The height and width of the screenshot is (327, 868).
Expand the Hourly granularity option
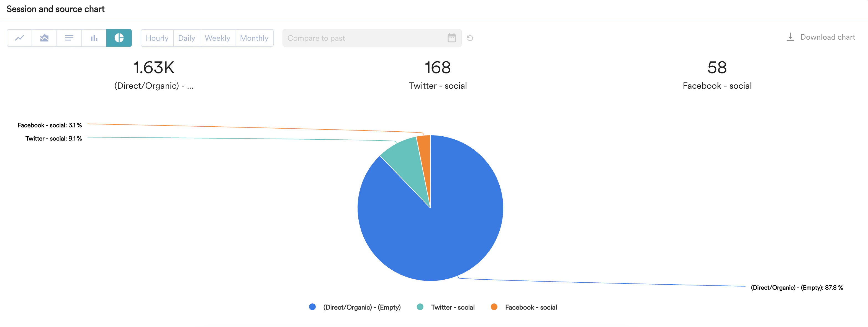pos(157,38)
